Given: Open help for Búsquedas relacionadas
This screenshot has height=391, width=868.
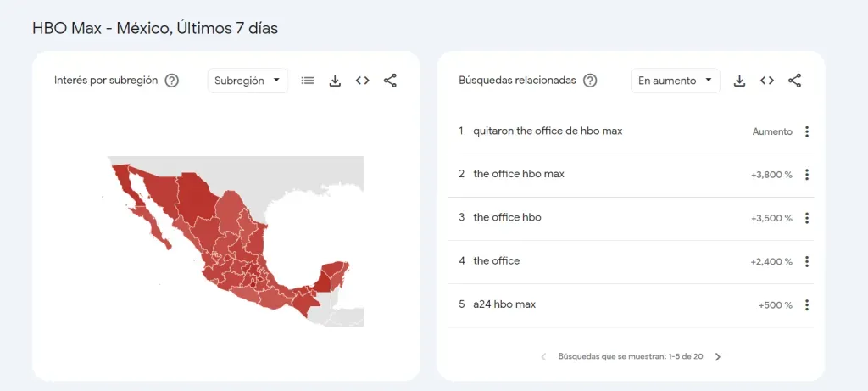Looking at the screenshot, I should point(590,81).
